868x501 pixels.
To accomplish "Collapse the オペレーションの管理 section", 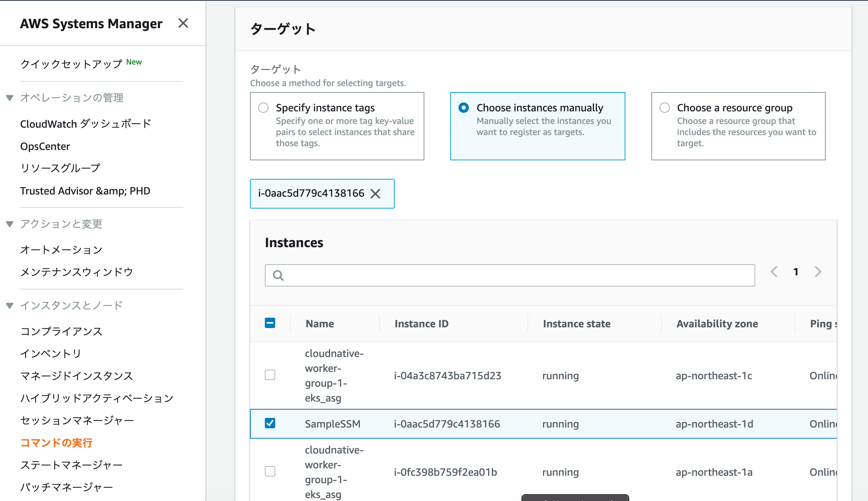I will click(x=10, y=98).
